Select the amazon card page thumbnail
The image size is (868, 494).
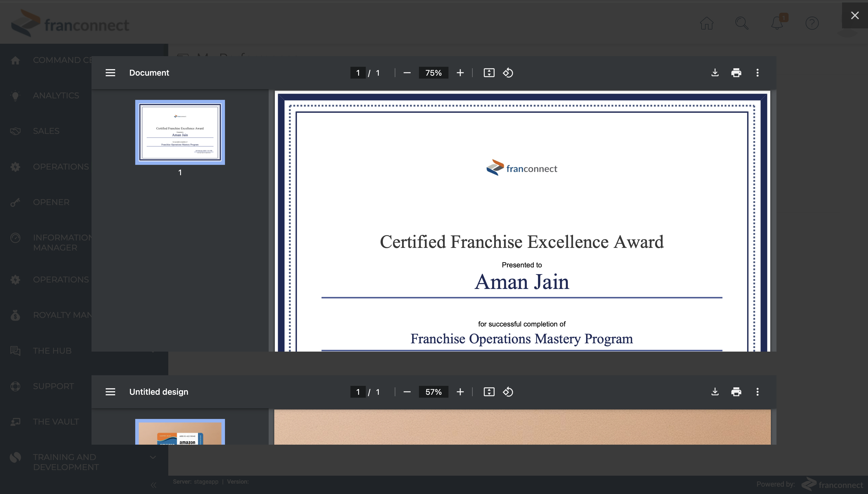click(x=180, y=432)
